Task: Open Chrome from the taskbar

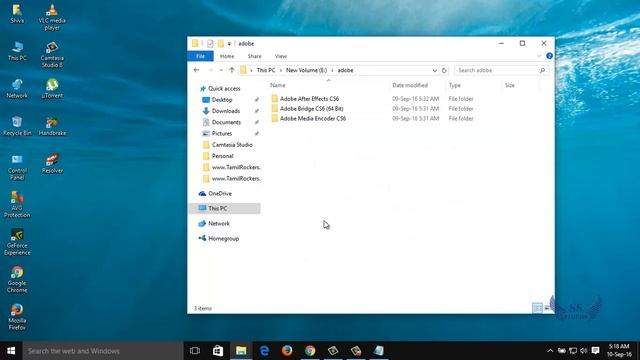Action: tap(310, 351)
